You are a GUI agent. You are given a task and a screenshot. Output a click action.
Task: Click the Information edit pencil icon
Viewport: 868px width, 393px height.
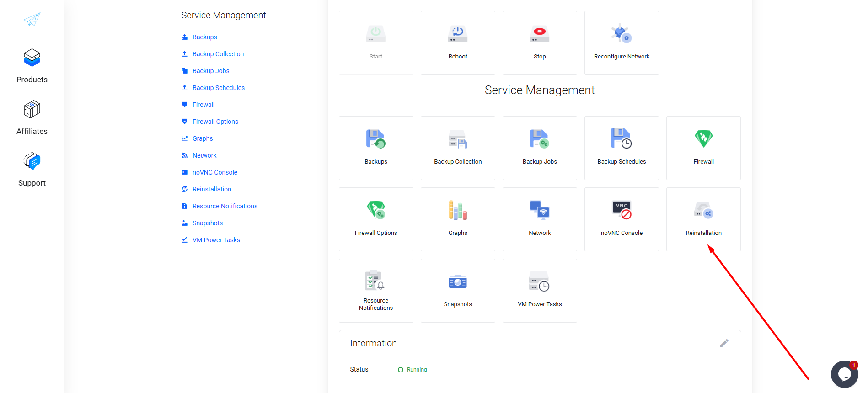pyautogui.click(x=724, y=343)
